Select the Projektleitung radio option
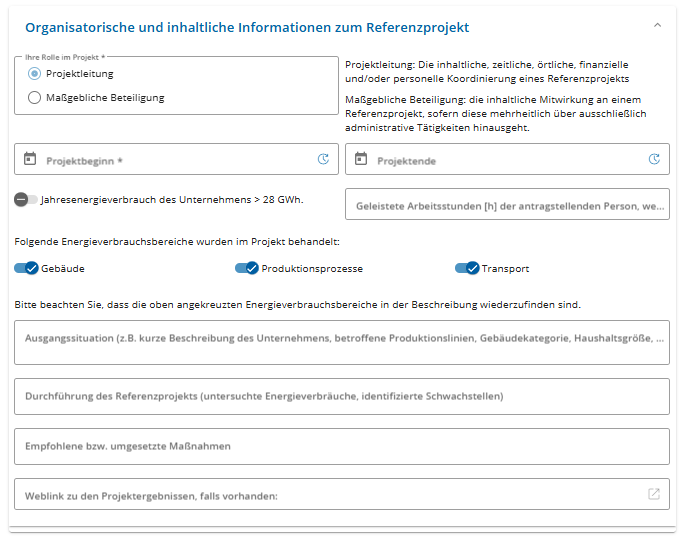 pos(34,74)
